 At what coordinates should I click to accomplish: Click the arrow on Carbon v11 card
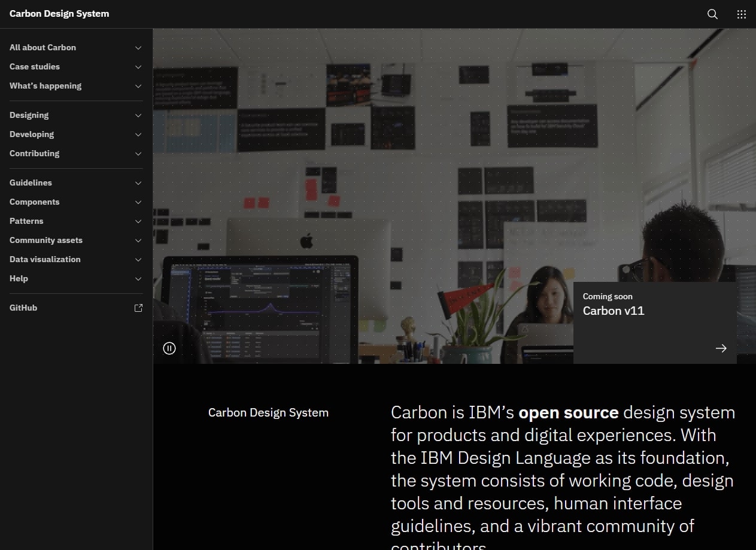coord(721,348)
